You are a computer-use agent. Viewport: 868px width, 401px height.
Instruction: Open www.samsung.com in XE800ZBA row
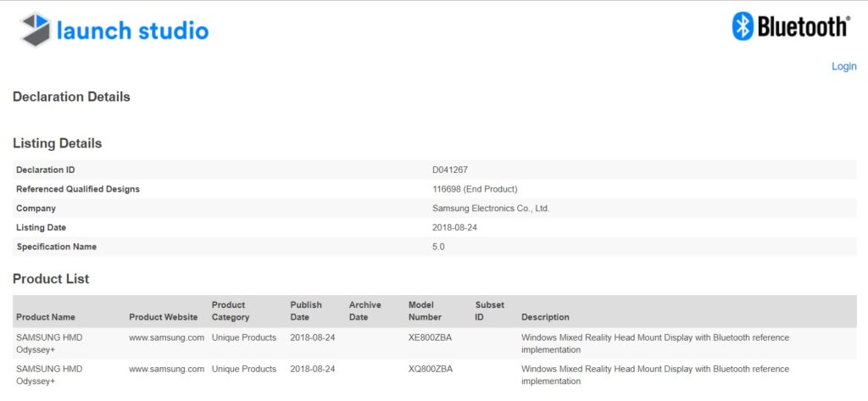click(167, 337)
